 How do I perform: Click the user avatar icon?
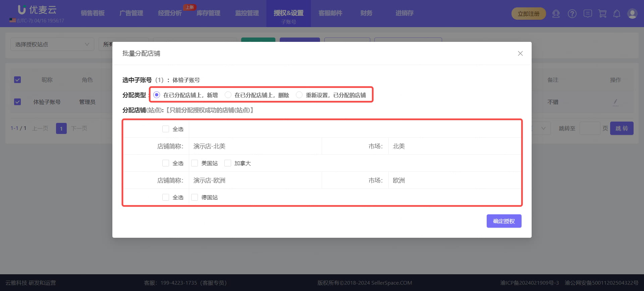[x=632, y=14]
